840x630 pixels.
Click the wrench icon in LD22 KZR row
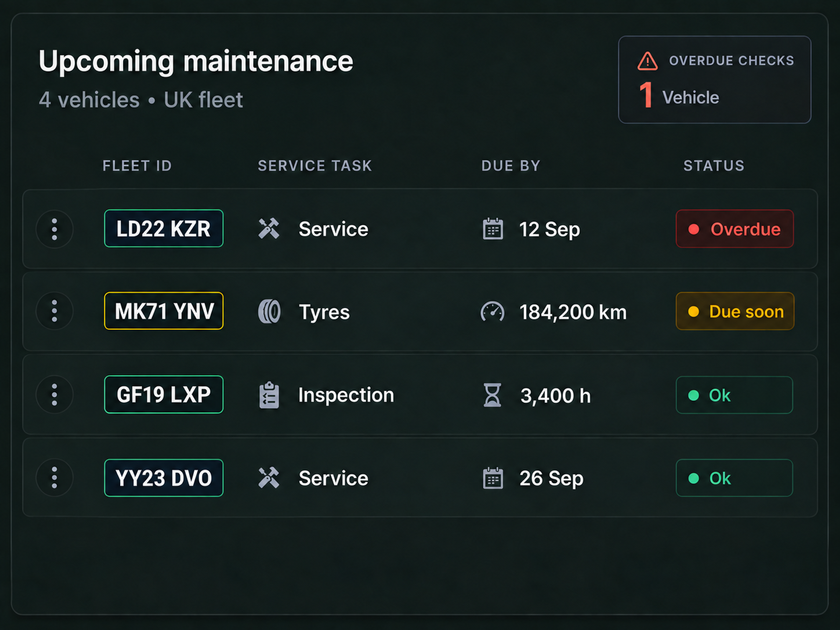point(269,229)
